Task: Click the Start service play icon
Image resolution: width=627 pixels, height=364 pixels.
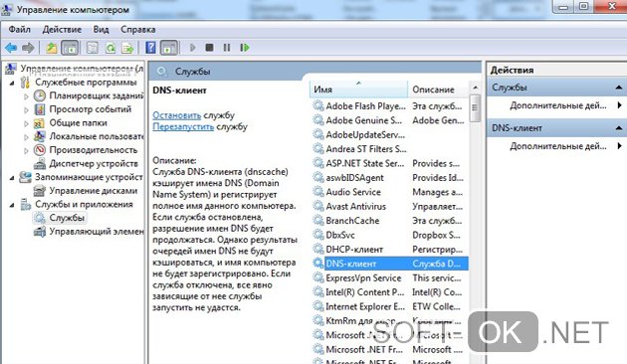Action: [x=193, y=48]
